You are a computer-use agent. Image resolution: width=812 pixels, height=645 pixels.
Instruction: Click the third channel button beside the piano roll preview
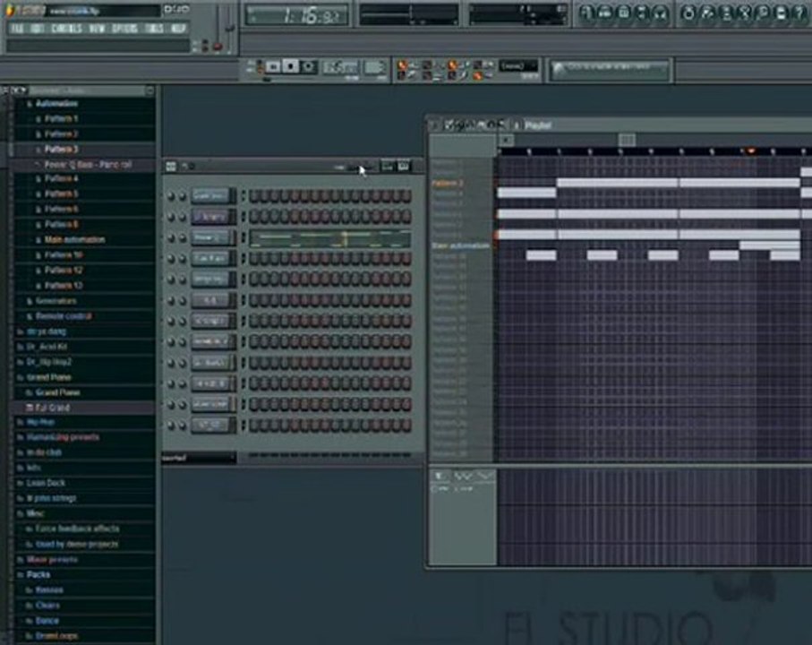[212, 237]
